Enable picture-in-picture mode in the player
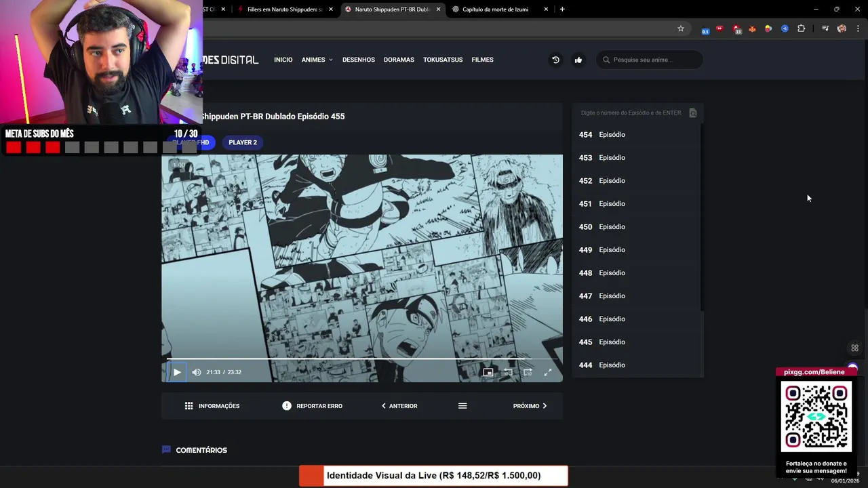 coord(488,372)
